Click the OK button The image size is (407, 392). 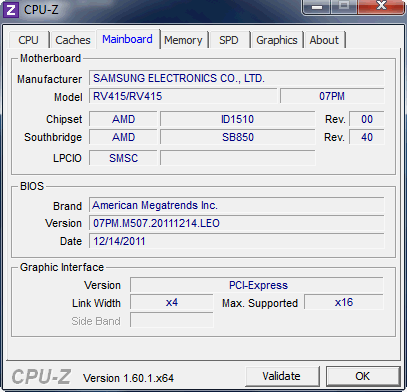pyautogui.click(x=363, y=376)
